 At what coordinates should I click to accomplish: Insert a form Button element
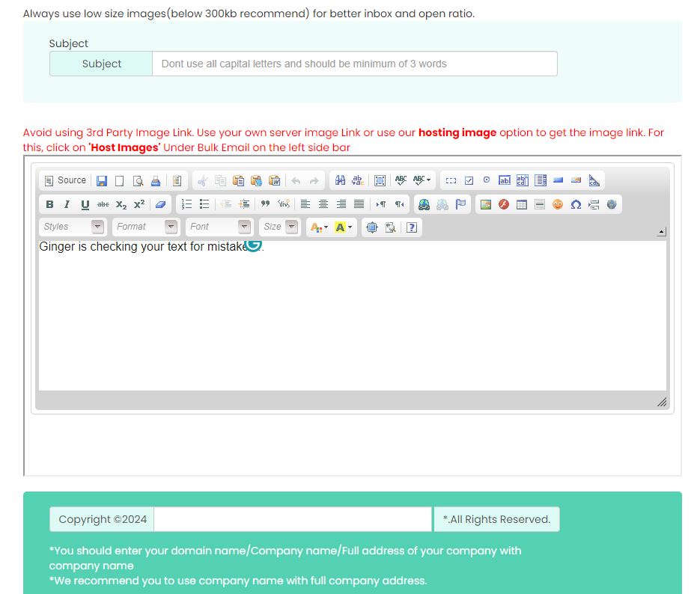(x=558, y=180)
